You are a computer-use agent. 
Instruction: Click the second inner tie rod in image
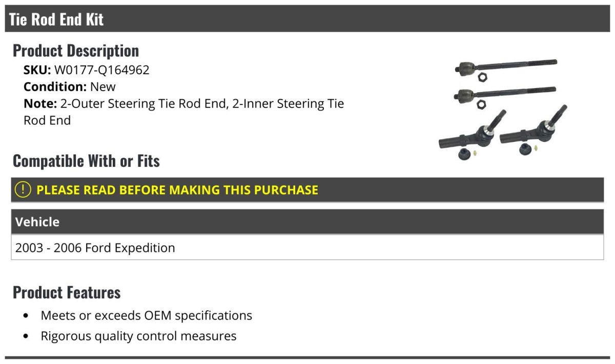[506, 93]
